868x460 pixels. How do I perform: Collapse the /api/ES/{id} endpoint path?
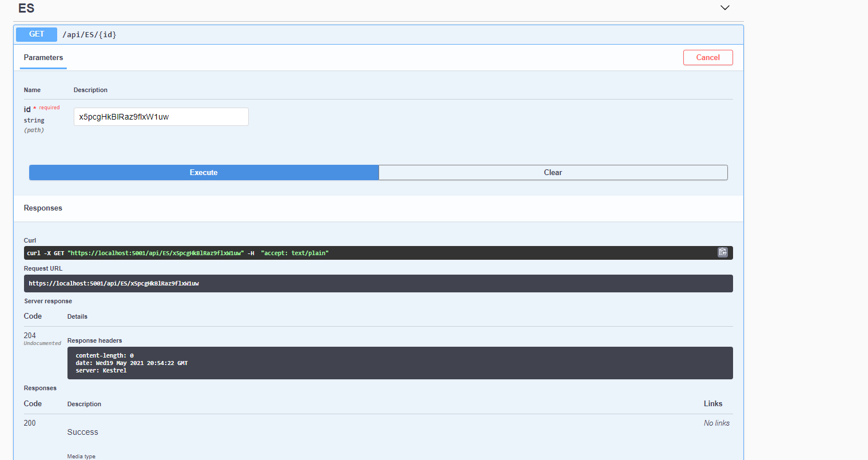pyautogui.click(x=89, y=35)
